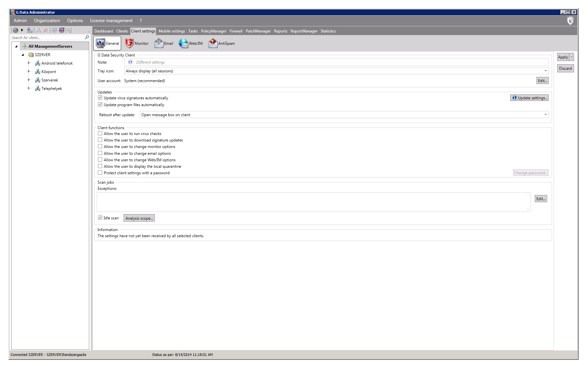Allow the user to run virus checks
The height and width of the screenshot is (366, 588).
pos(100,133)
